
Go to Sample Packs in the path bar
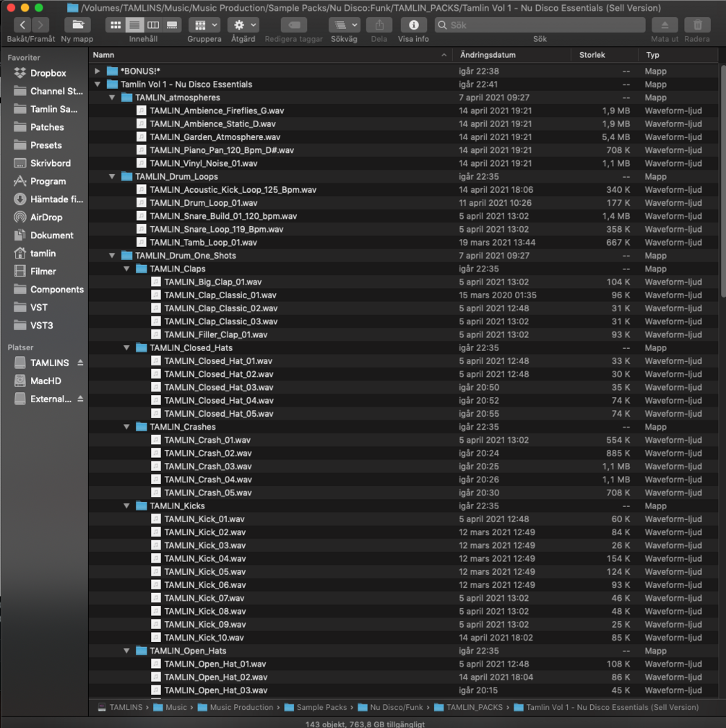(x=316, y=707)
